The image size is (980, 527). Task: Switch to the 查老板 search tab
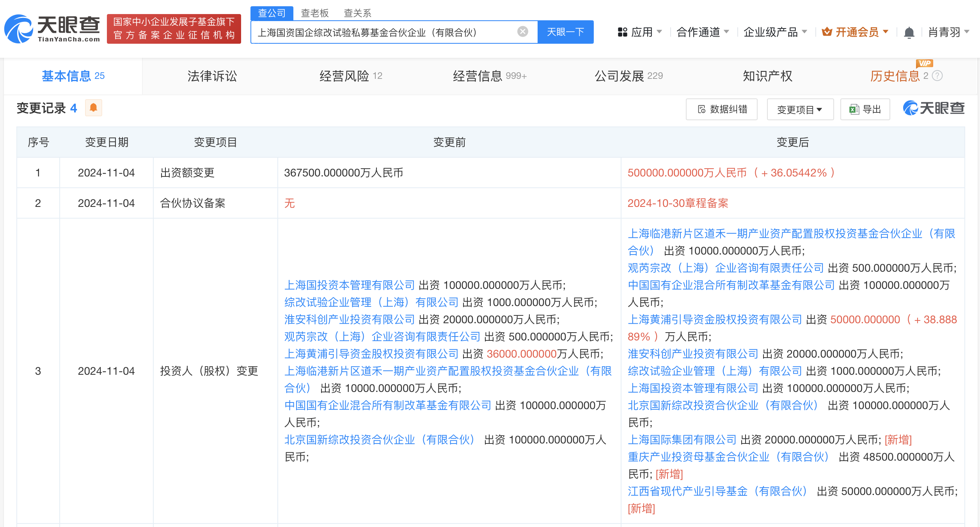click(x=314, y=13)
